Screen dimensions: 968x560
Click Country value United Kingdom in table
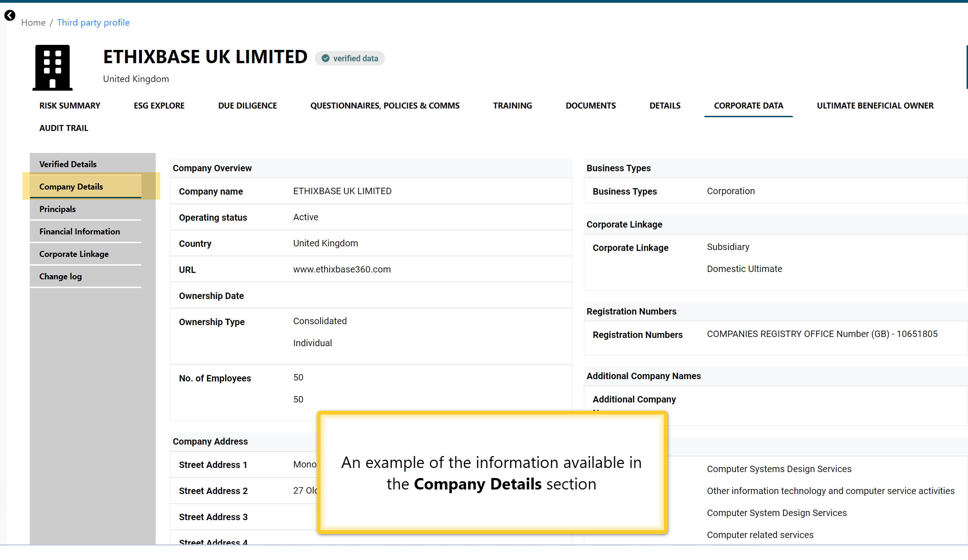coord(326,243)
